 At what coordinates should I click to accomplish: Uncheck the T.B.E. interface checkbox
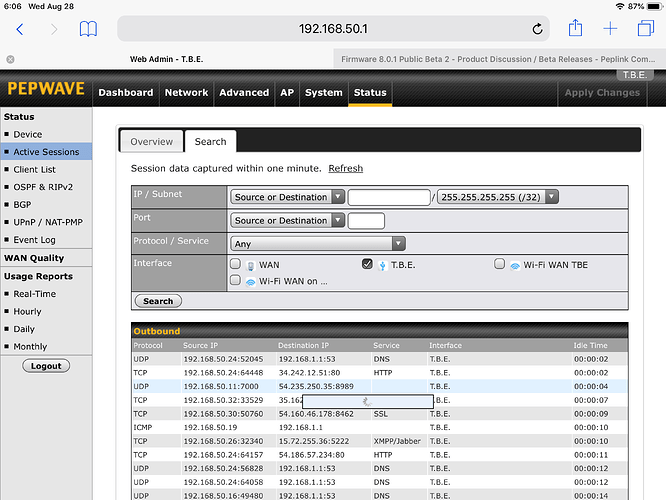click(366, 264)
